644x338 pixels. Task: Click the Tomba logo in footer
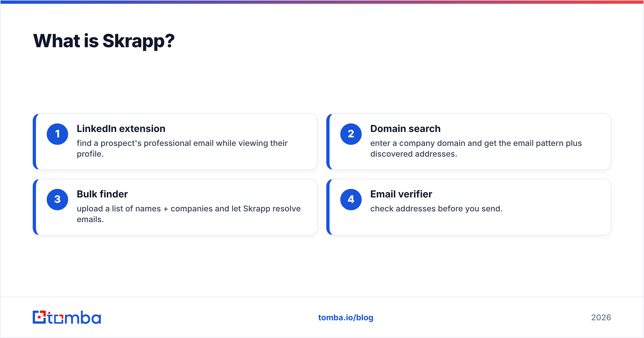click(67, 317)
